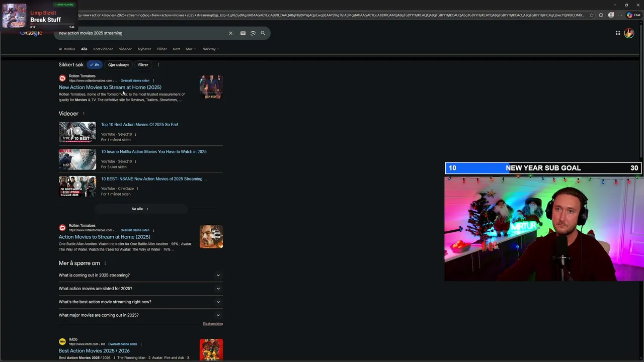644x362 pixels.
Task: Toggle SafeSearch Av option
Action: coord(94,65)
